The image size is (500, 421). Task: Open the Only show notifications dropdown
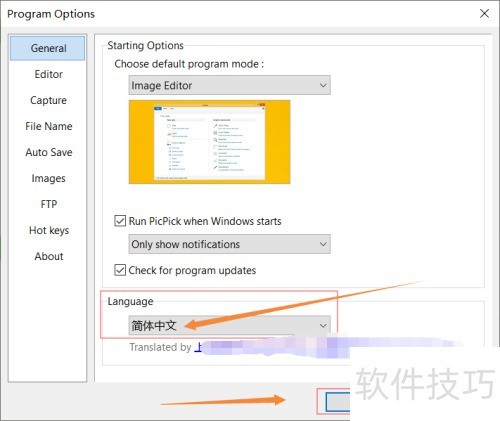coord(230,244)
